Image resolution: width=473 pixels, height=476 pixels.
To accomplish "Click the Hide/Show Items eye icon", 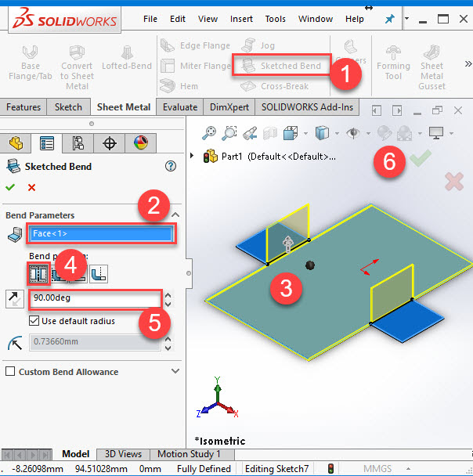I will click(x=353, y=133).
